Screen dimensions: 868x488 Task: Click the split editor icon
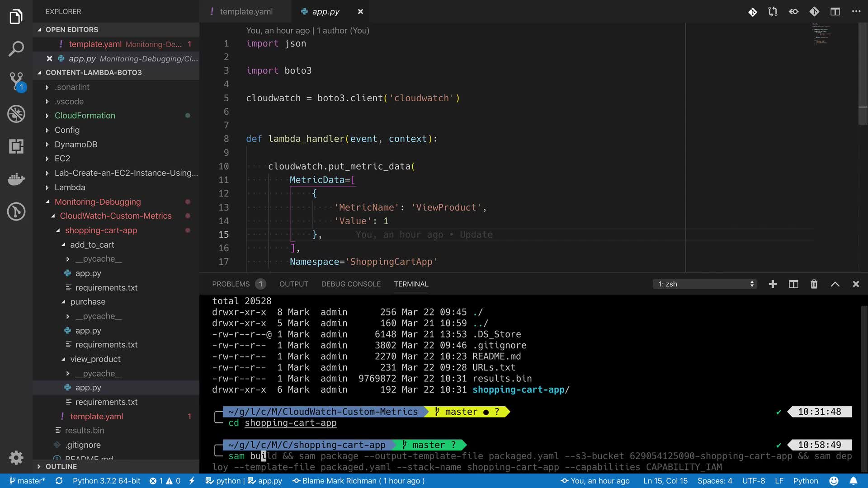click(835, 12)
